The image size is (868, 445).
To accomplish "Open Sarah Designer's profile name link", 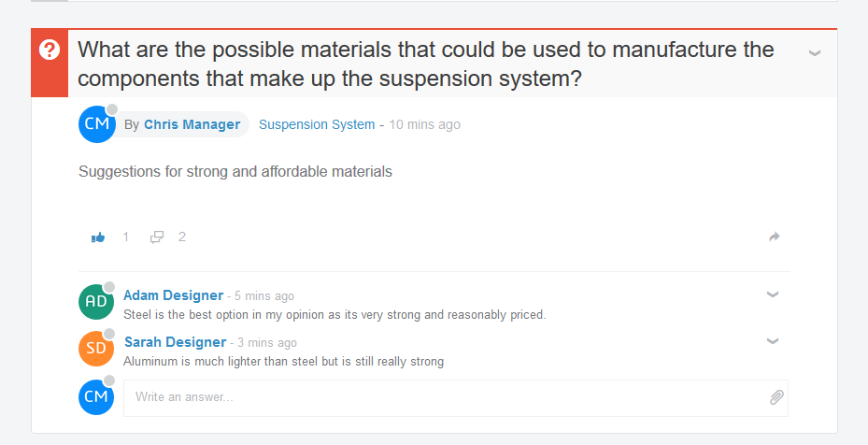I will pyautogui.click(x=175, y=342).
